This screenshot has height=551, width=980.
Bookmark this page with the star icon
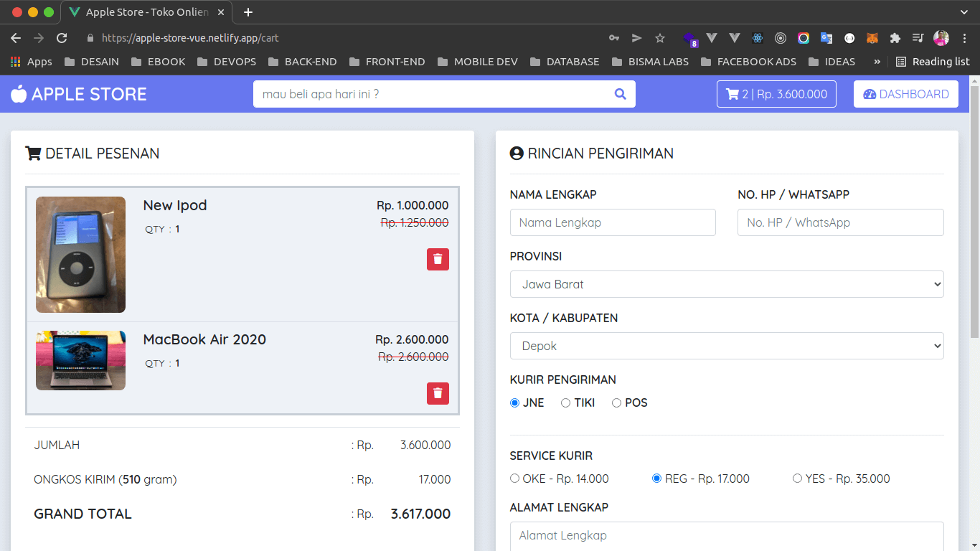(660, 38)
